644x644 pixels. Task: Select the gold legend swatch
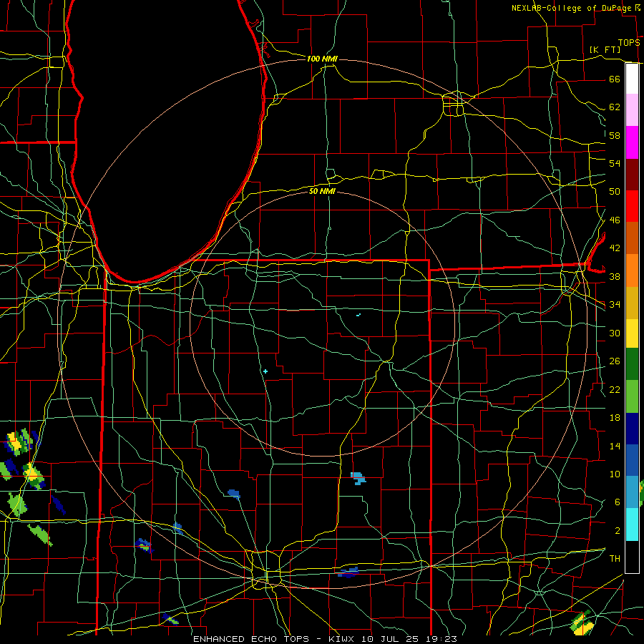pyautogui.click(x=632, y=303)
